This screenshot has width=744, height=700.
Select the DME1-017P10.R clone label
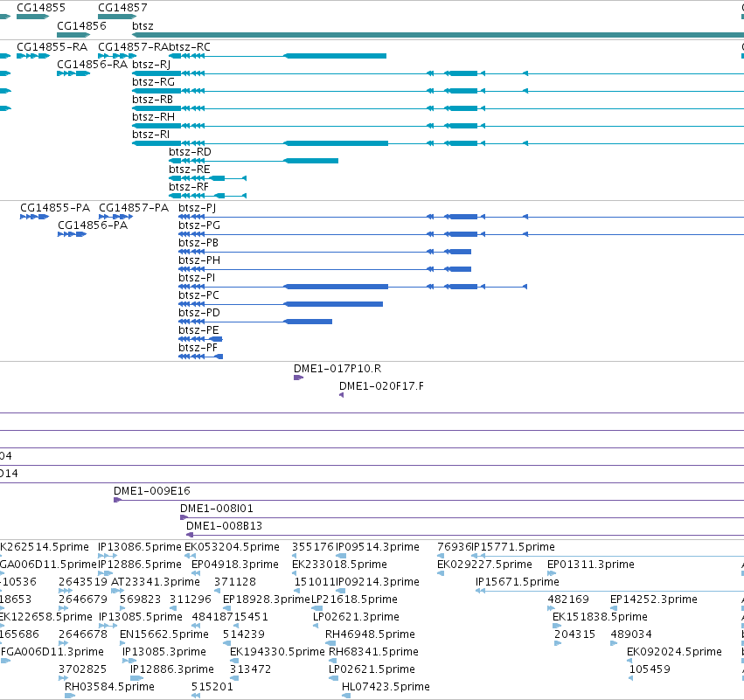[x=337, y=369]
